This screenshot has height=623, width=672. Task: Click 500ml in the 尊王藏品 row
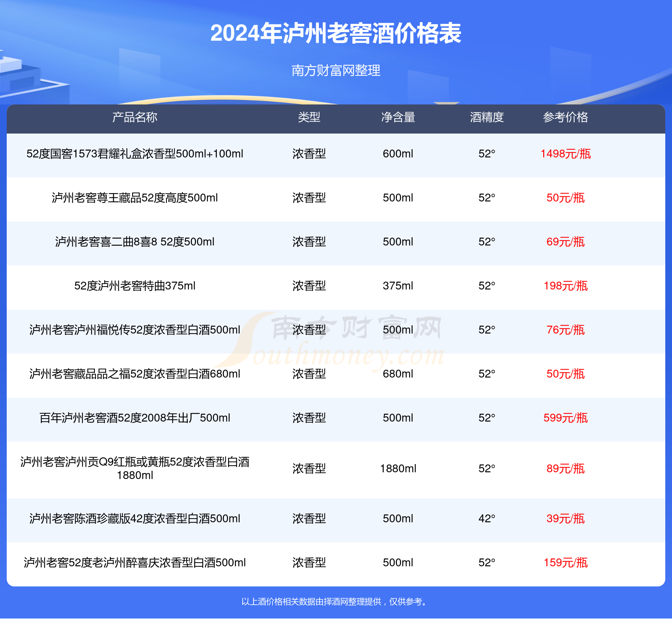[398, 198]
